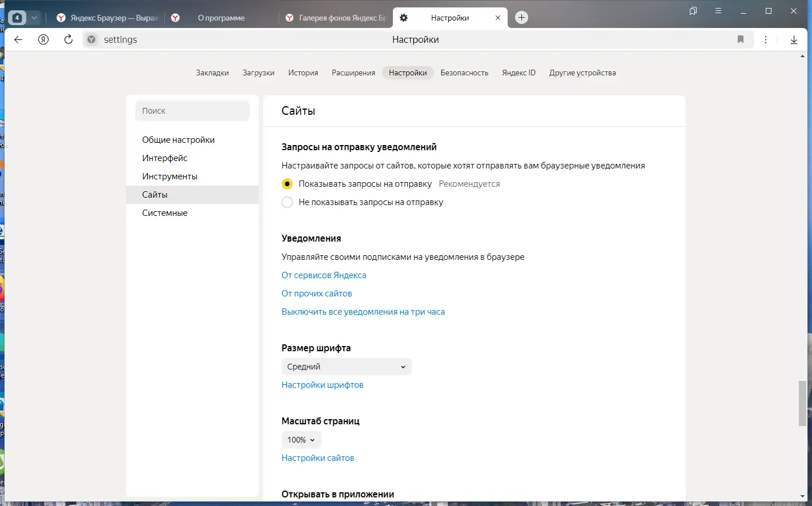The width and height of the screenshot is (812, 506).
Task: Click the tab group counter showing 4
Action: coord(17,18)
